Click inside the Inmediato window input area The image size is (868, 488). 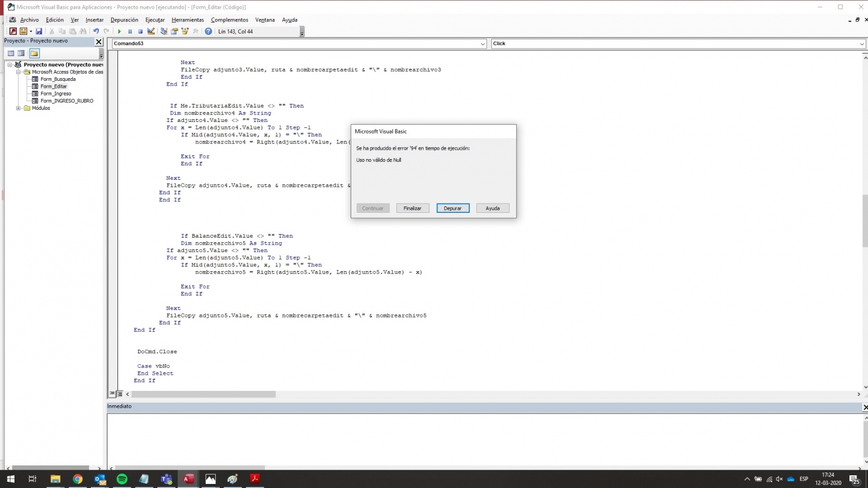tap(484, 439)
